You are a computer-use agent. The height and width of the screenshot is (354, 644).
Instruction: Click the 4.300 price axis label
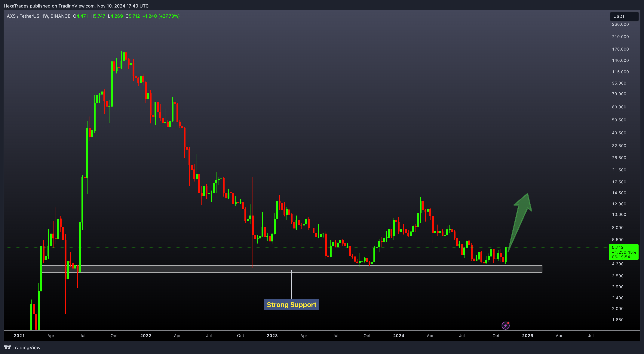click(x=618, y=264)
